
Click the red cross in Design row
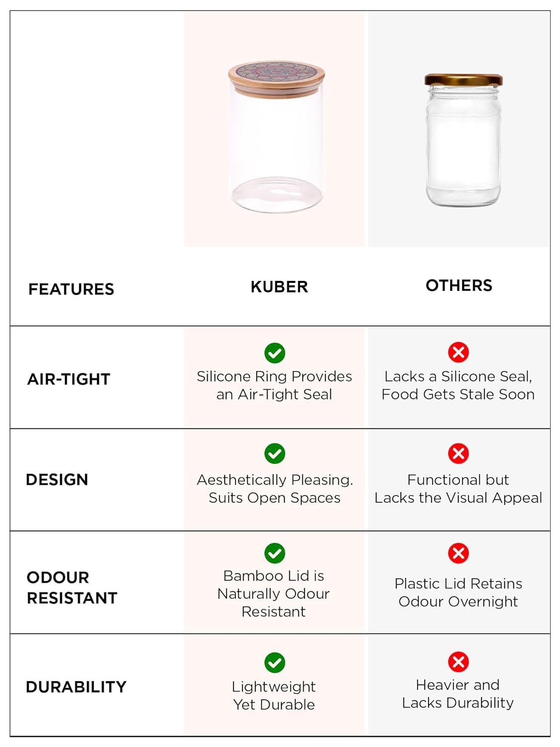(x=458, y=453)
